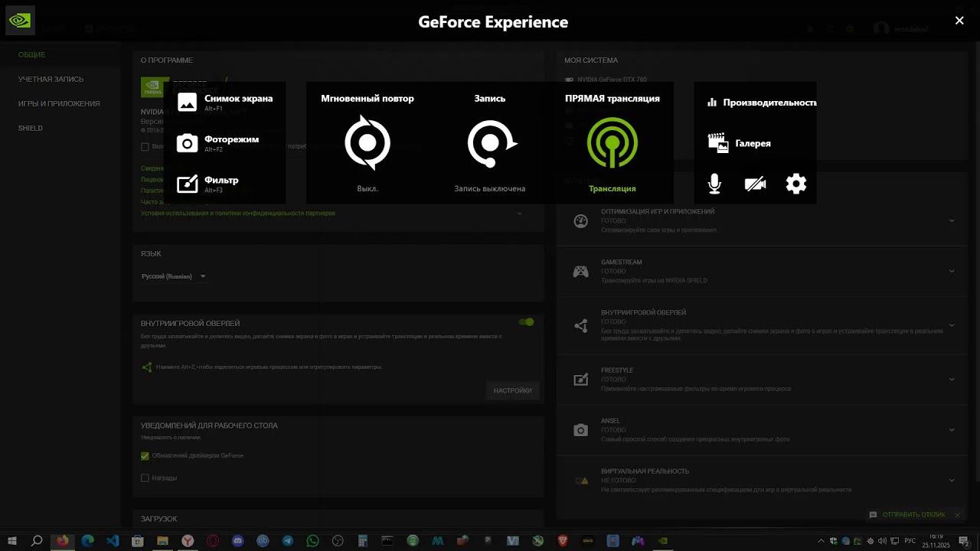Open Discord from the taskbar
The image size is (980, 551).
click(x=237, y=541)
